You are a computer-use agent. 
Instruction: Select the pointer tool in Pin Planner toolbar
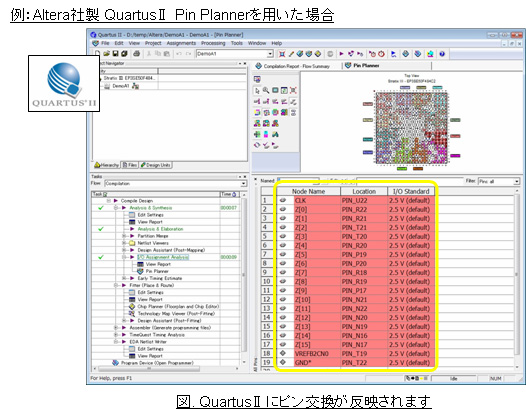[257, 91]
